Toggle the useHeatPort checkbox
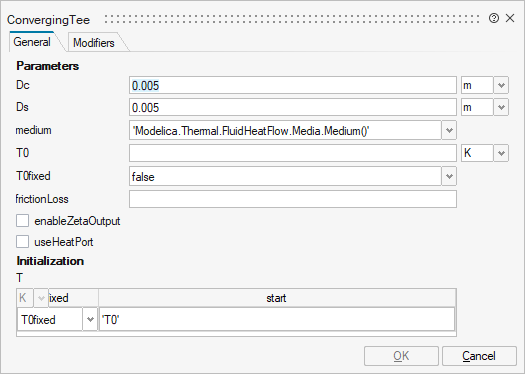Viewport: 525px width, 374px height. (22, 242)
